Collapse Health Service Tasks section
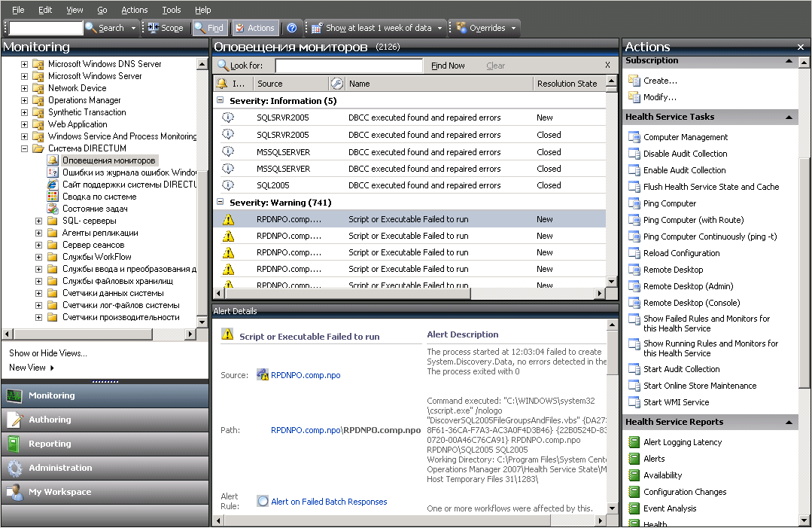 click(x=789, y=117)
